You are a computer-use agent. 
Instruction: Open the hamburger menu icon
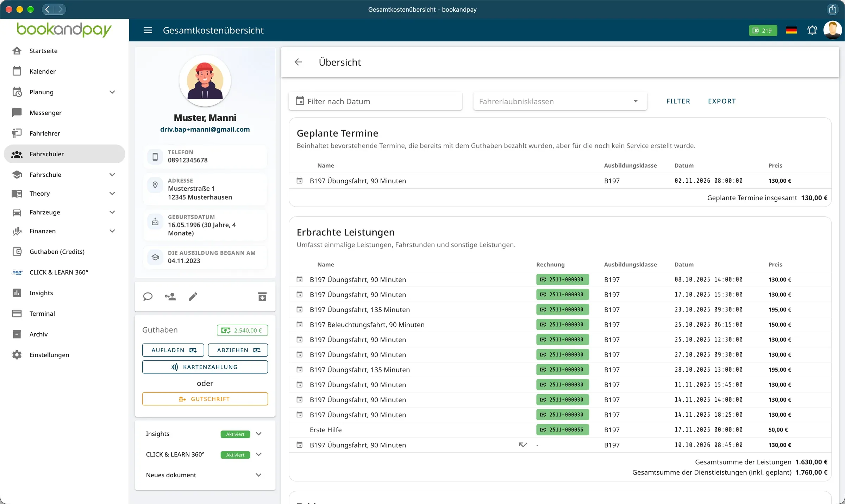click(x=148, y=30)
